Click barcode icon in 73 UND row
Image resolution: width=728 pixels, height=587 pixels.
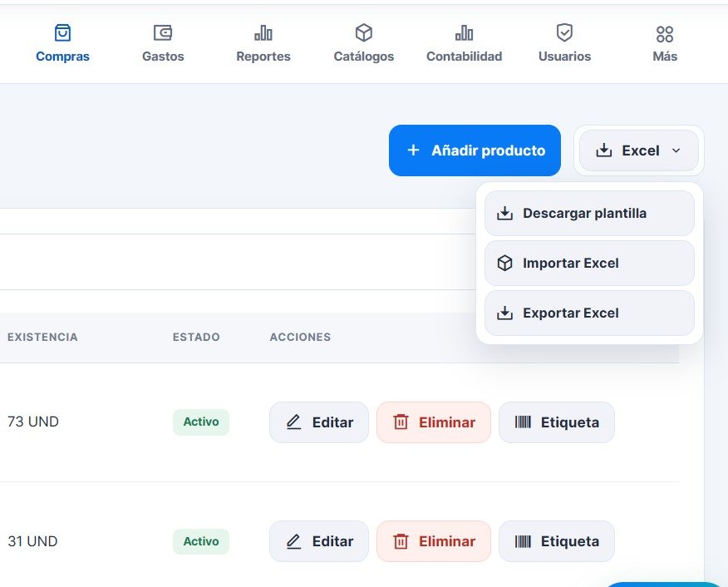[523, 422]
